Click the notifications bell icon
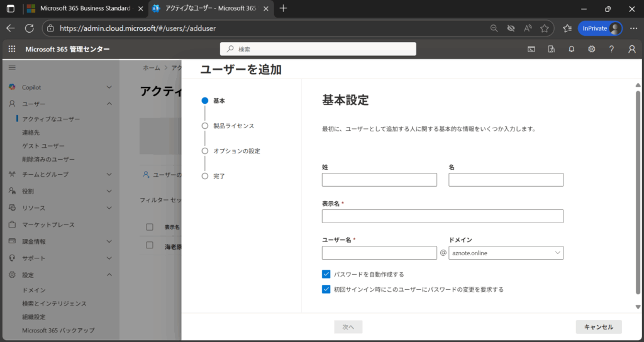This screenshot has width=644, height=342. [x=571, y=49]
